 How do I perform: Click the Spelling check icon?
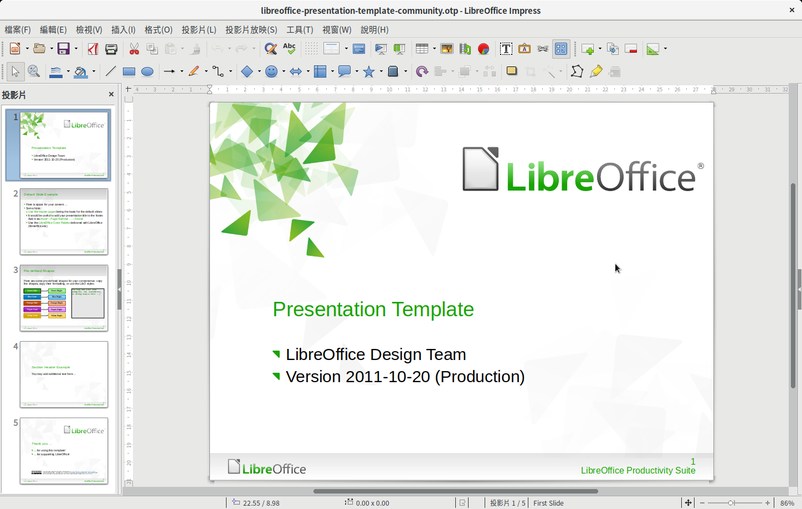click(289, 48)
